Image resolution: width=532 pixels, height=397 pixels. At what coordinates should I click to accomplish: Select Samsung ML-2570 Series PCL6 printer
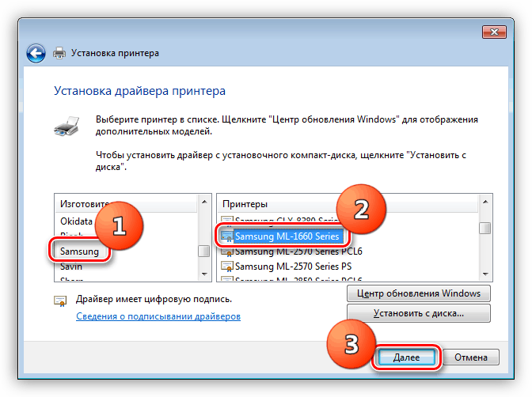click(x=298, y=251)
